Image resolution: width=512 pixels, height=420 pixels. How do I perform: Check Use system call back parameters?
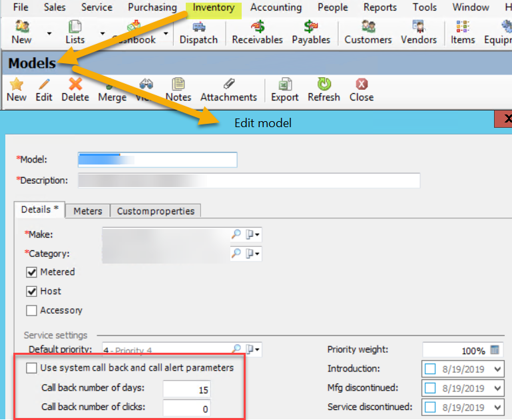coord(31,368)
